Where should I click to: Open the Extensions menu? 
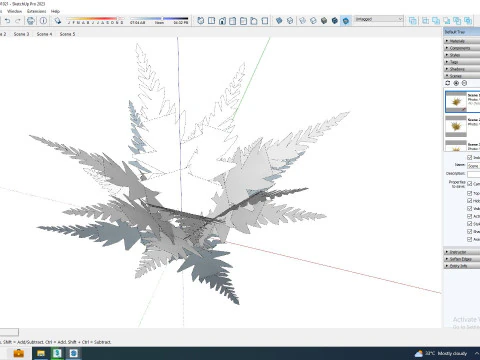coord(36,11)
